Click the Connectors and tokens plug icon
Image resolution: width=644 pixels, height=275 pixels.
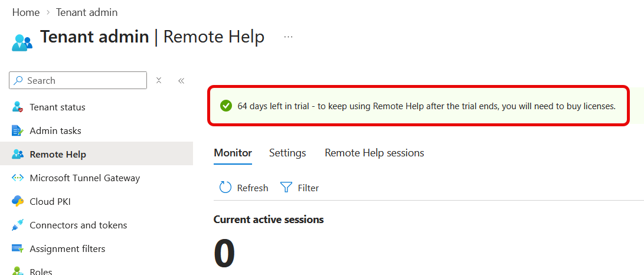pos(18,225)
